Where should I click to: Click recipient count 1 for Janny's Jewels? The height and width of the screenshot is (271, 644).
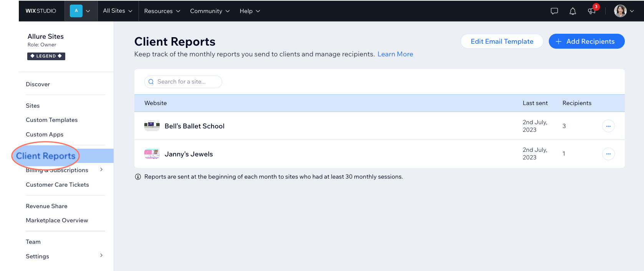tap(564, 154)
